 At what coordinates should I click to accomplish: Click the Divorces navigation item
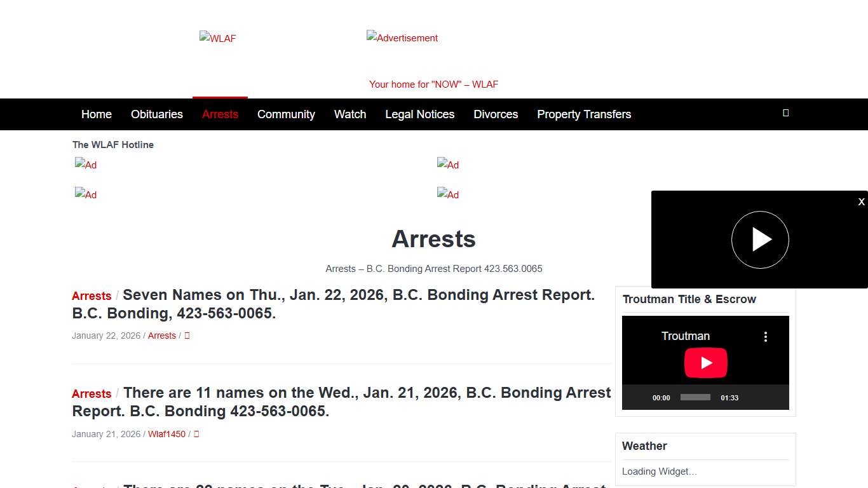point(496,114)
